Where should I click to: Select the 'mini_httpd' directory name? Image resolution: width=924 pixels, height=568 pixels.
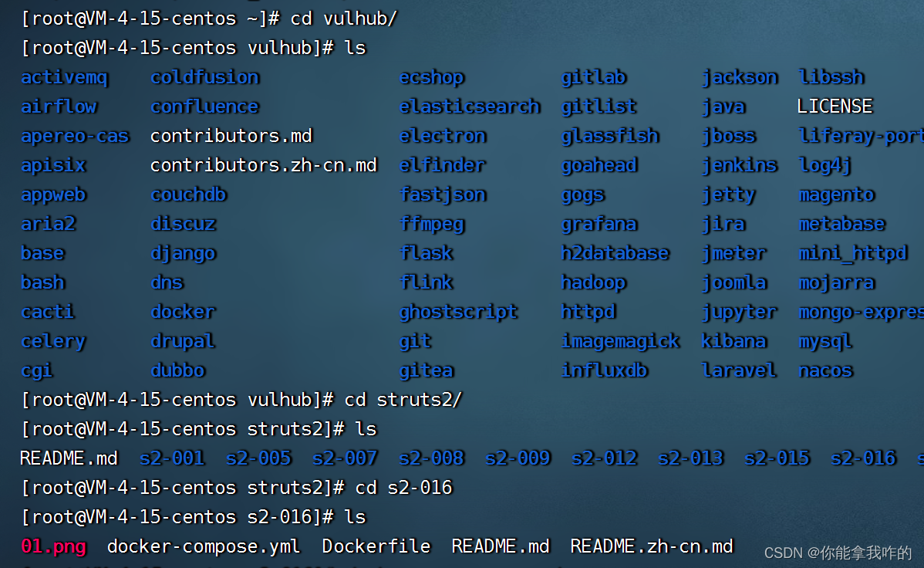coord(853,254)
